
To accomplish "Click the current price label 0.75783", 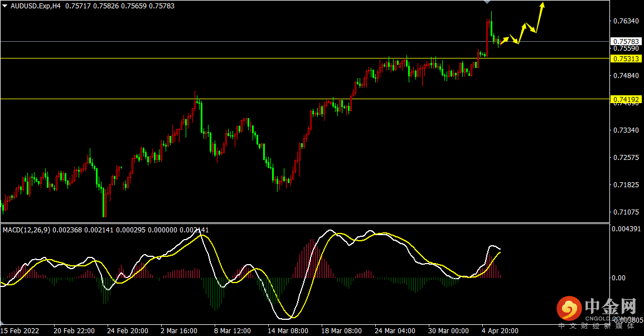I will (x=626, y=41).
